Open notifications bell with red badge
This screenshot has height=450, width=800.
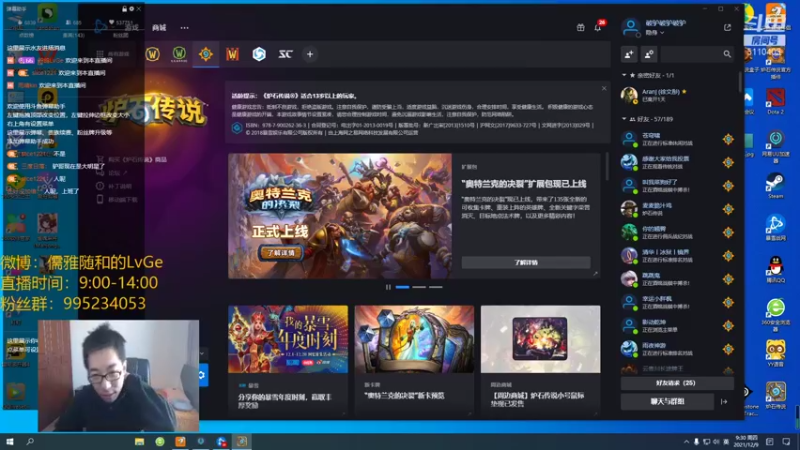coord(598,27)
